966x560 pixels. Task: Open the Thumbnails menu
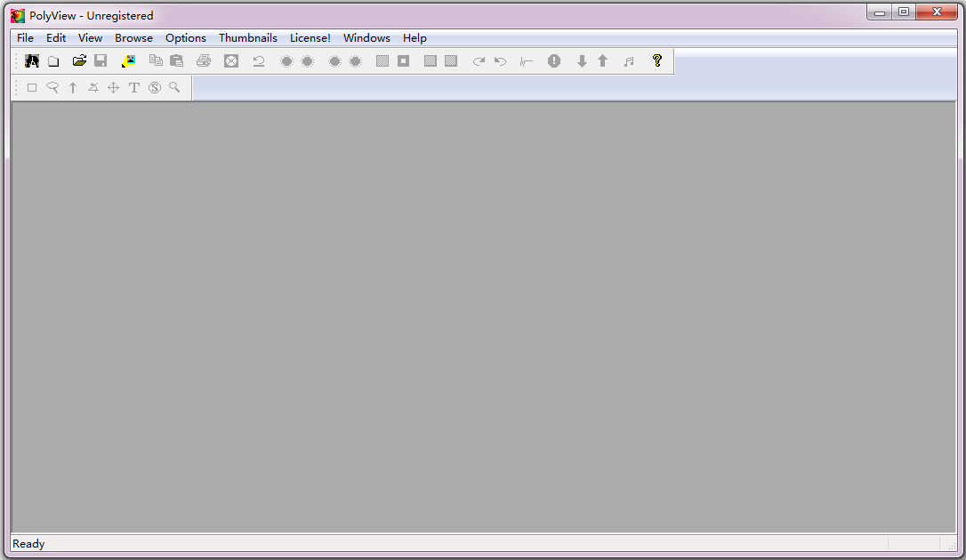pos(247,37)
